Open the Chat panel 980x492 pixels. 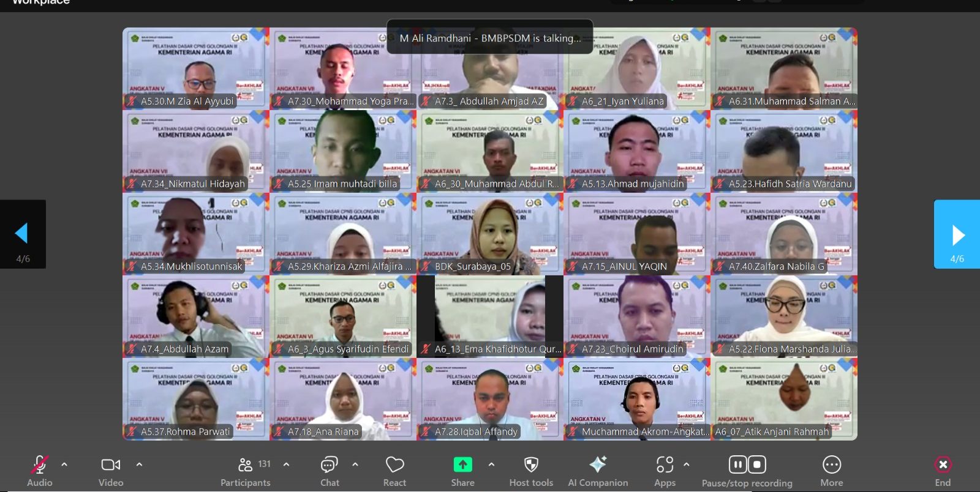click(330, 466)
